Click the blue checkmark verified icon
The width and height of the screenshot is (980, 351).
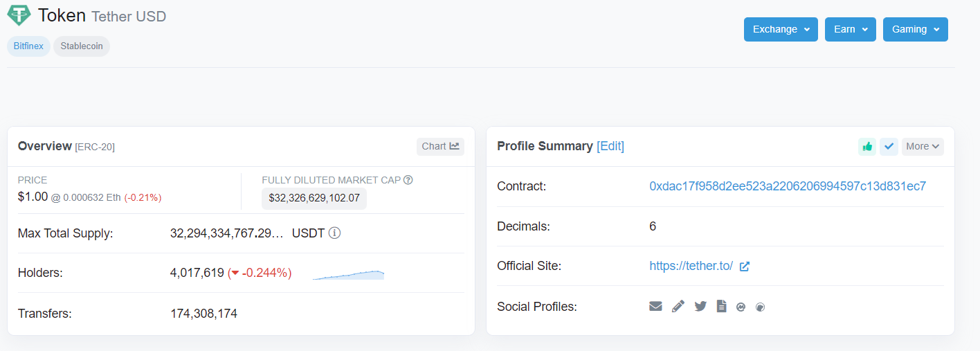[x=889, y=146]
